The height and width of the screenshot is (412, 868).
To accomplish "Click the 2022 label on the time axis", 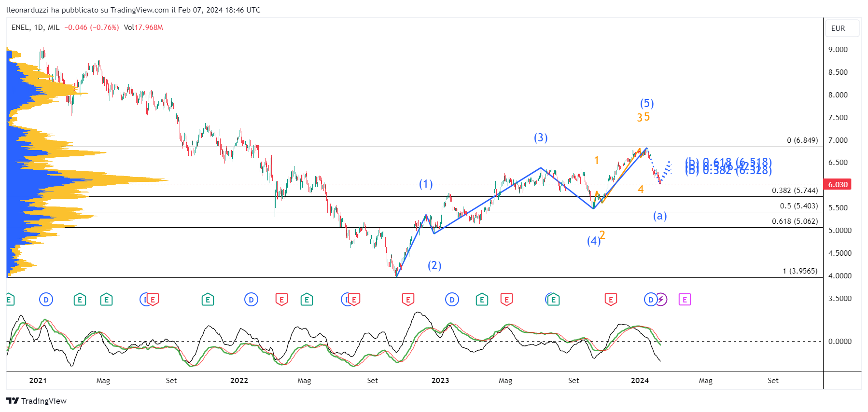I will pyautogui.click(x=239, y=381).
